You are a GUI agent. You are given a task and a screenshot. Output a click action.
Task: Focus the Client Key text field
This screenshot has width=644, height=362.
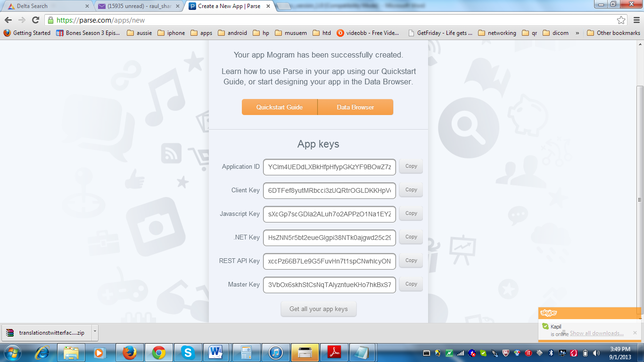pos(330,190)
